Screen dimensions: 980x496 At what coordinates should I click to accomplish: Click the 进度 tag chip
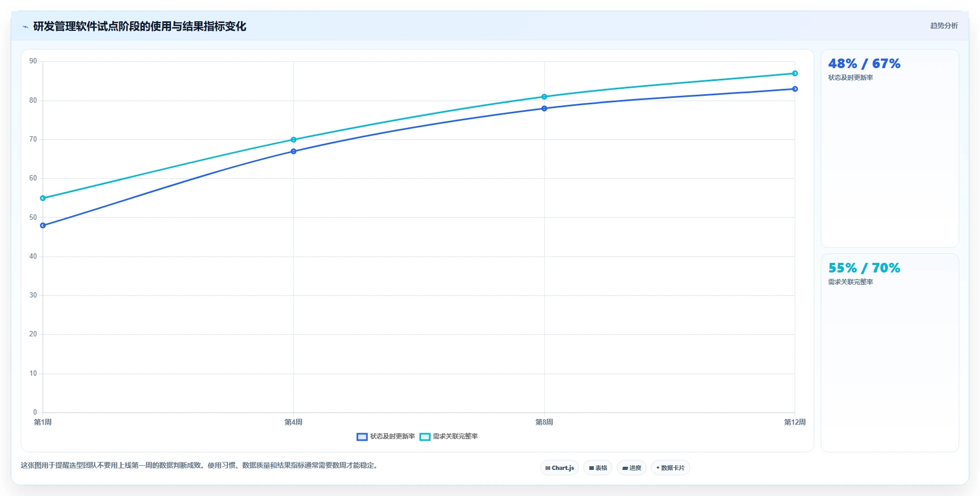point(632,468)
